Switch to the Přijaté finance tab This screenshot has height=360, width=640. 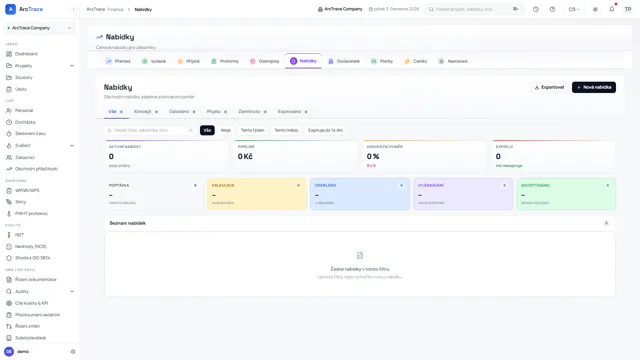(189, 61)
